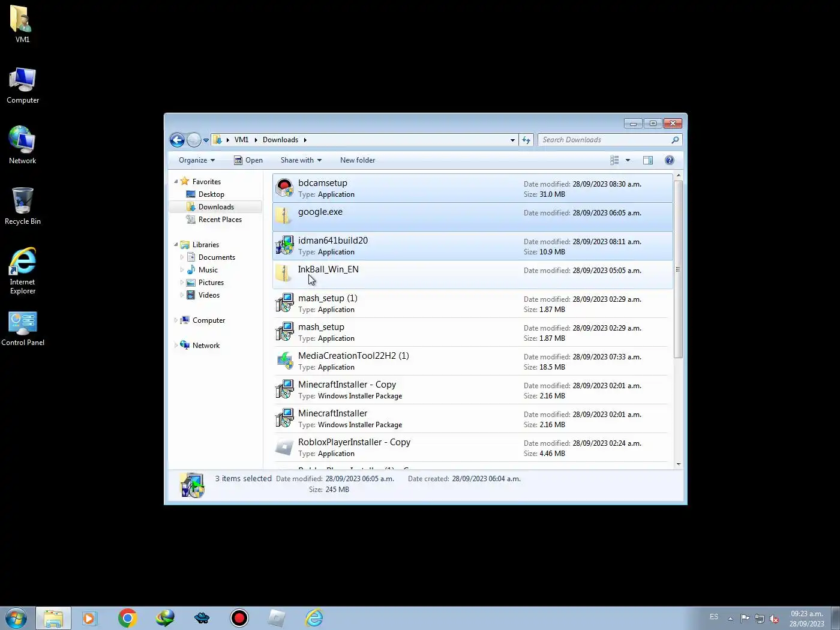The image size is (840, 630).
Task: Launch Internet Explorer from the desktop
Action: point(22,271)
